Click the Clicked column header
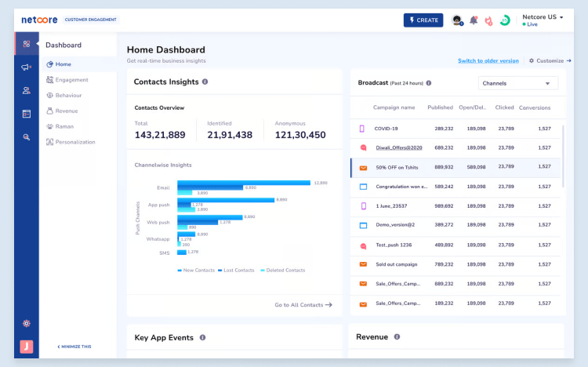This screenshot has height=367, width=588. click(504, 107)
